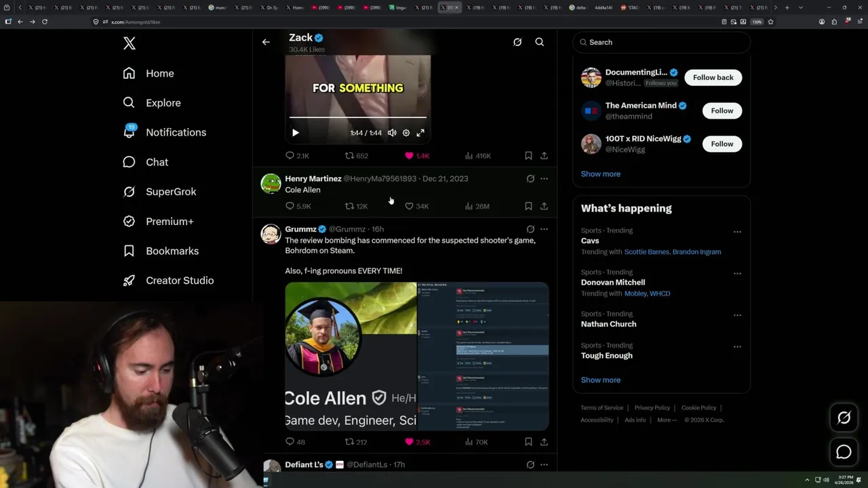Image resolution: width=868 pixels, height=488 pixels.
Task: Open floating Grok button
Action: point(844,418)
